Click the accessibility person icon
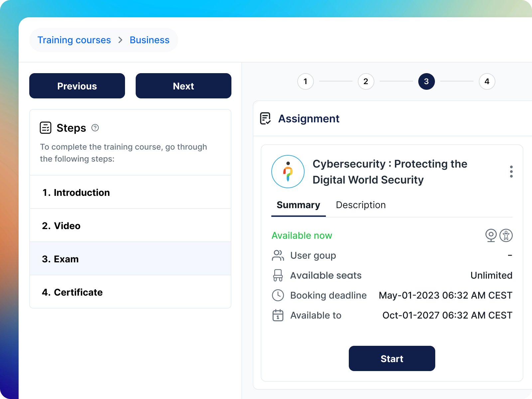Screen dimensions: 532x399 [x=506, y=235]
